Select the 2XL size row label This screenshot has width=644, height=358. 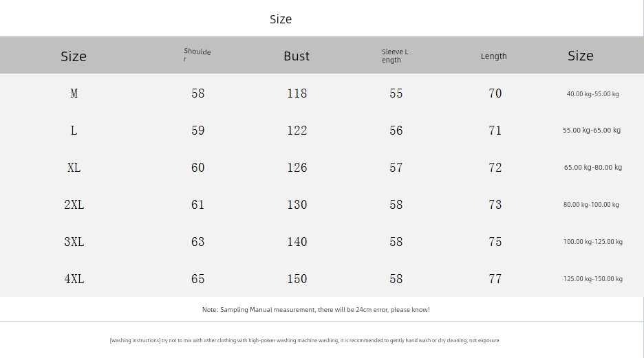tap(74, 205)
